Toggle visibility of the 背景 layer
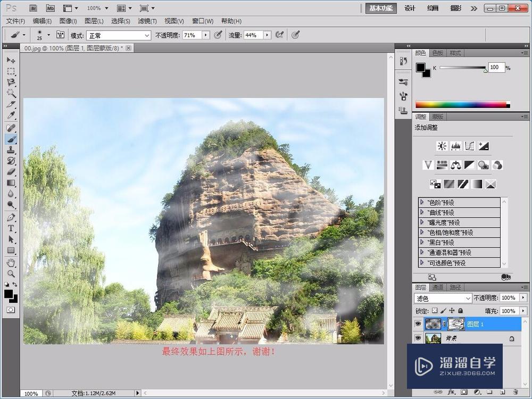The height and width of the screenshot is (399, 532). (418, 338)
